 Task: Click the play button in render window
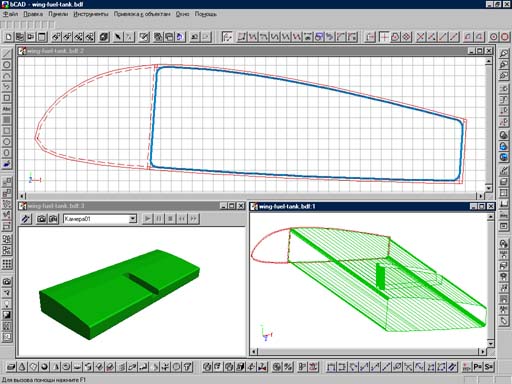click(148, 219)
